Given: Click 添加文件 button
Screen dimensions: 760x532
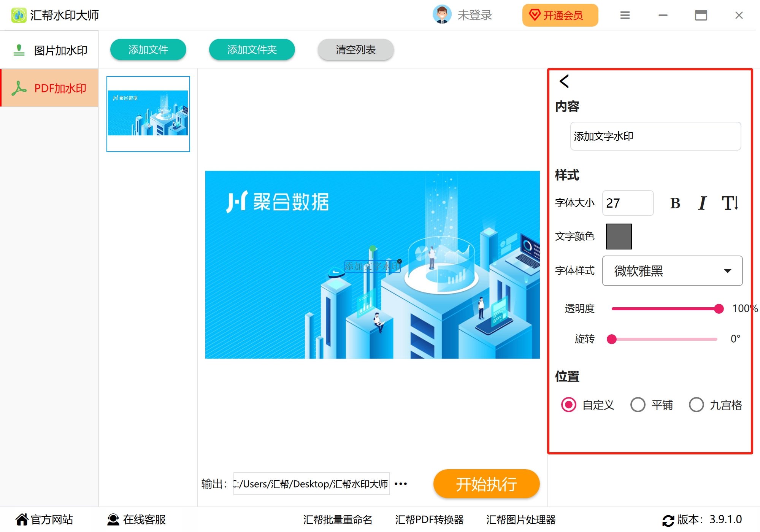Looking at the screenshot, I should (x=148, y=49).
